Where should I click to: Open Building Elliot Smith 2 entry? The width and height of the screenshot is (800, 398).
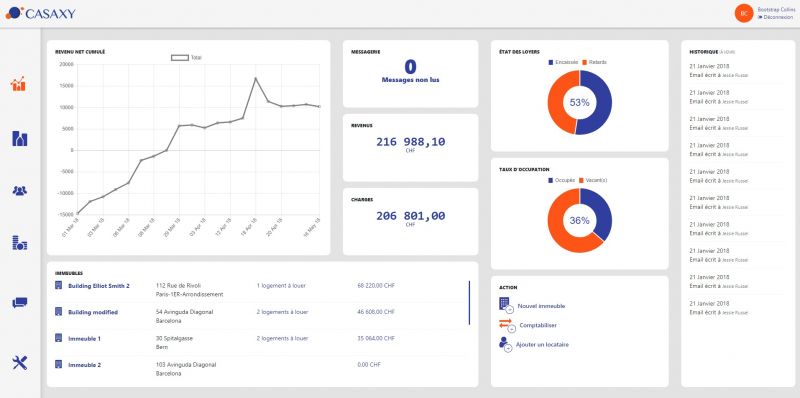pos(99,286)
